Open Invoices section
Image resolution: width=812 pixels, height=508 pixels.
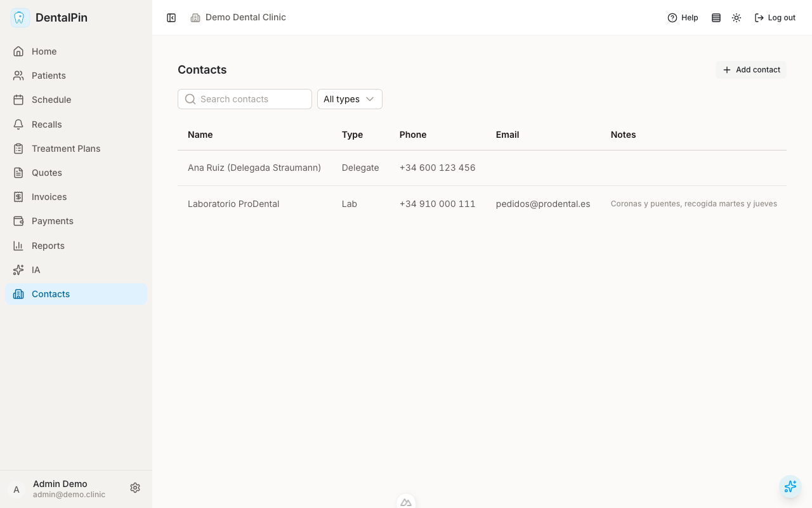click(x=76, y=197)
